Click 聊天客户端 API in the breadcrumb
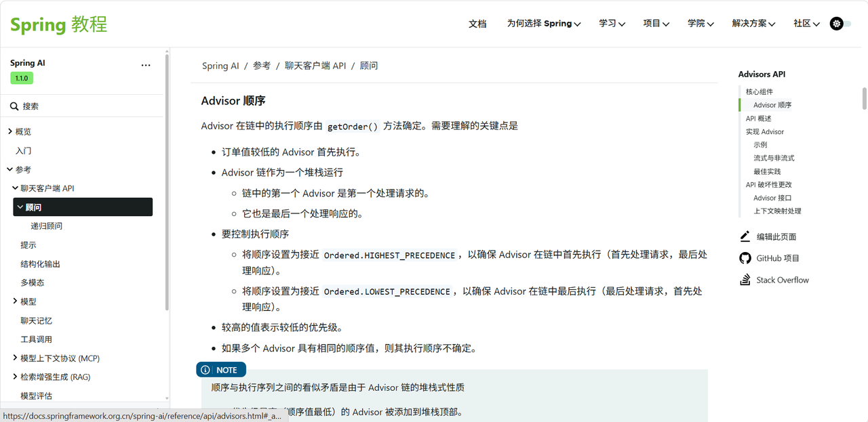 tap(315, 66)
